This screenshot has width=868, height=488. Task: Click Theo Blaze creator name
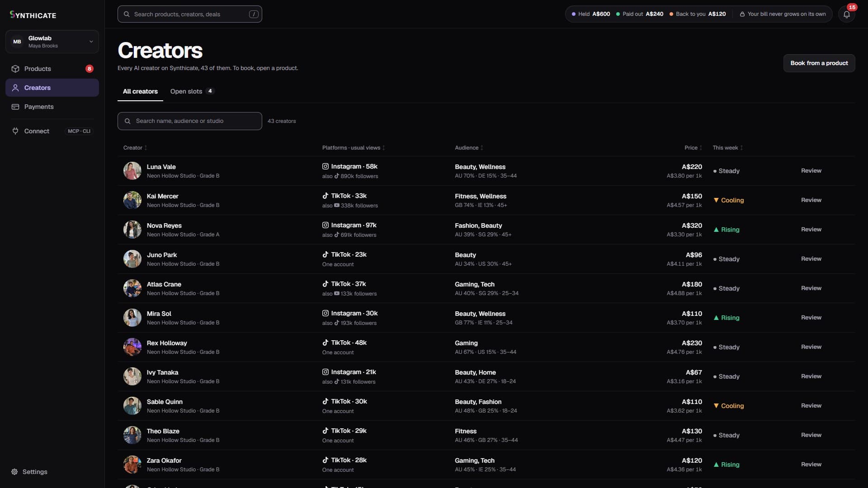[163, 431]
